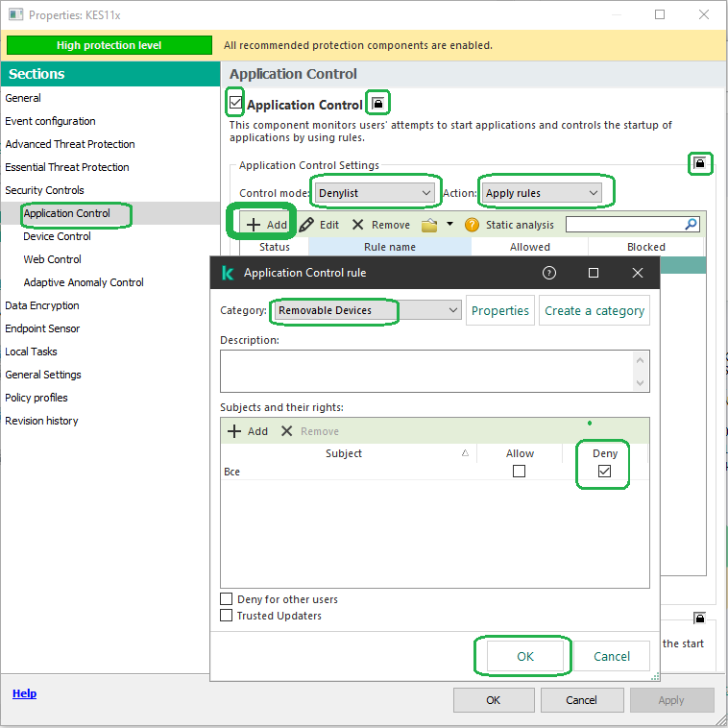The image size is (728, 728).
Task: Click the Properties button next to Category
Action: point(500,310)
